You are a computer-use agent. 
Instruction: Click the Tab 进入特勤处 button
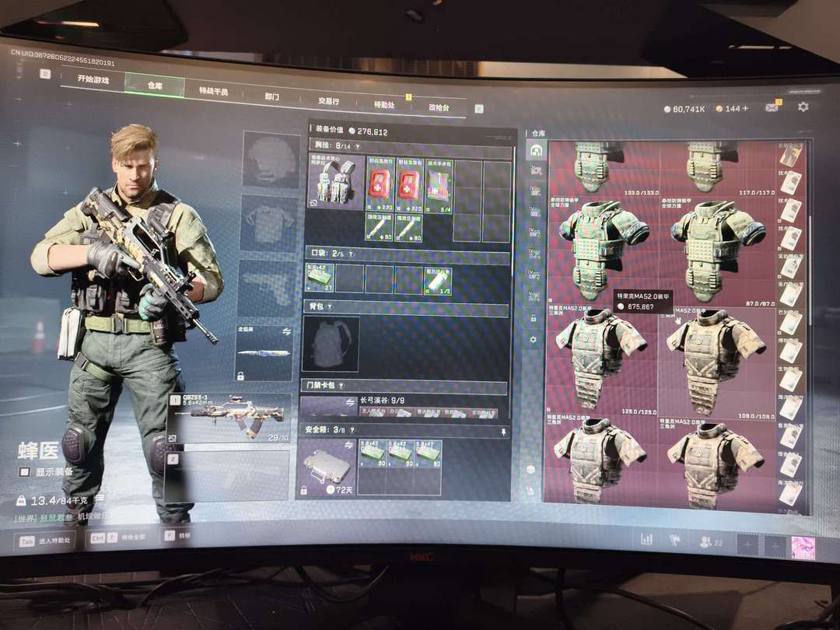pos(45,541)
